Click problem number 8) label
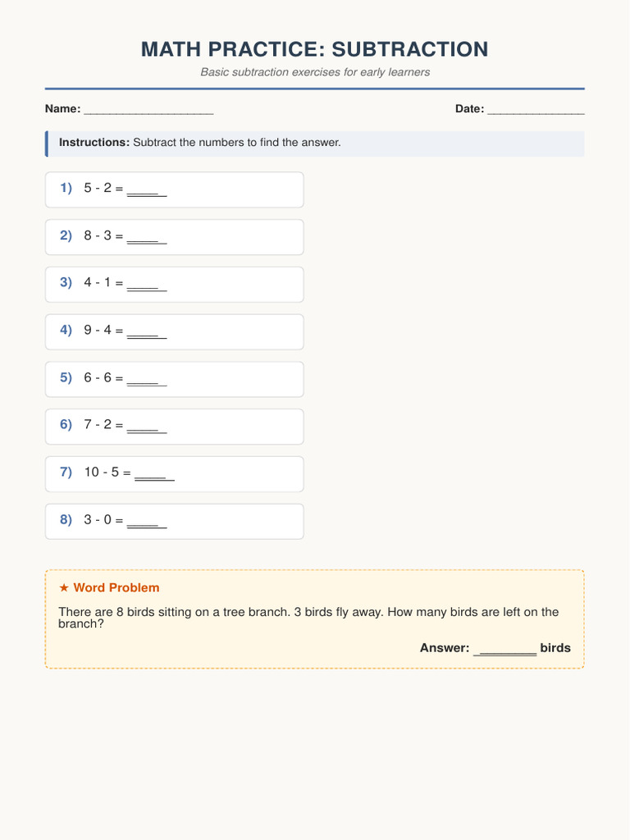This screenshot has width=630, height=840. [x=66, y=519]
